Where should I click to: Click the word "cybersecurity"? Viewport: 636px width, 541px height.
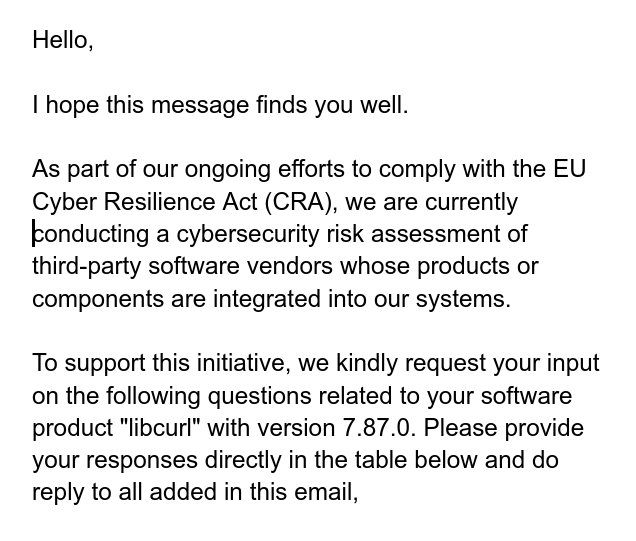pos(249,234)
